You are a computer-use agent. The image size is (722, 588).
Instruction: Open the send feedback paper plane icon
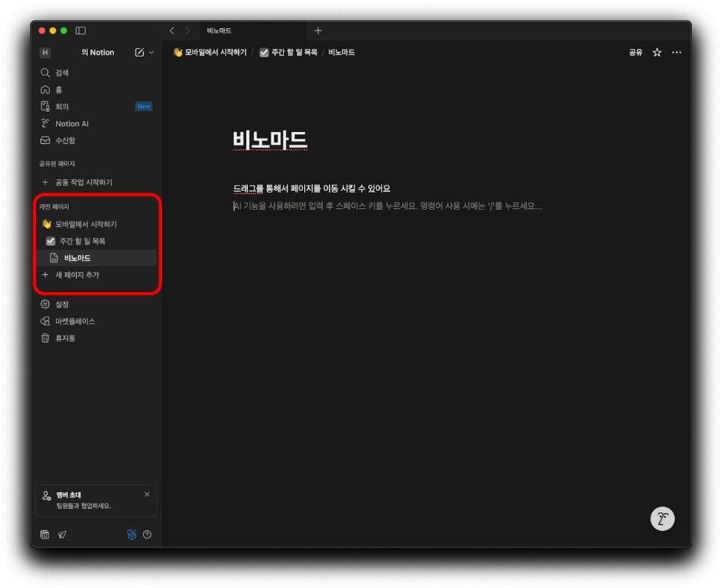62,534
